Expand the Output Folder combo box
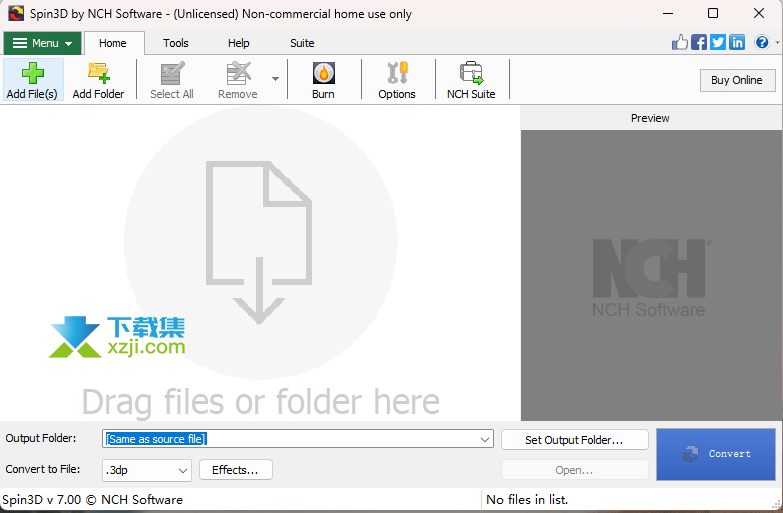Viewport: 783px width, 513px height. click(x=484, y=440)
